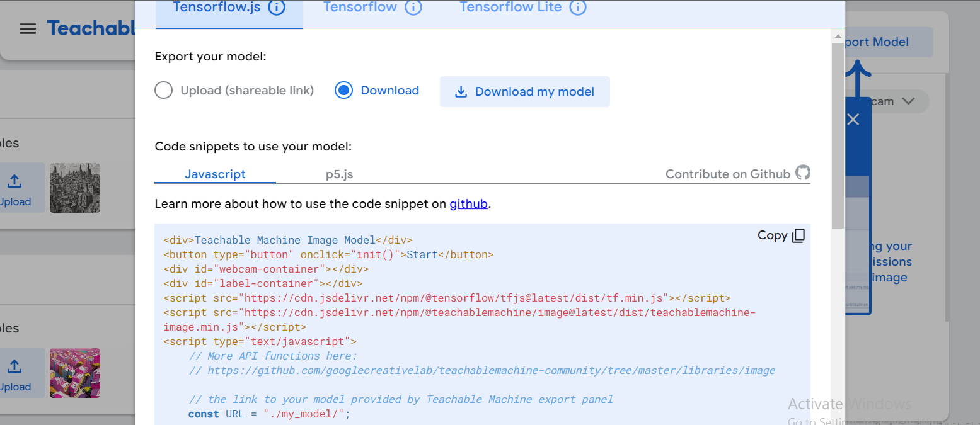
Task: Choose the Upload (shareable link) radio option
Action: [234, 91]
